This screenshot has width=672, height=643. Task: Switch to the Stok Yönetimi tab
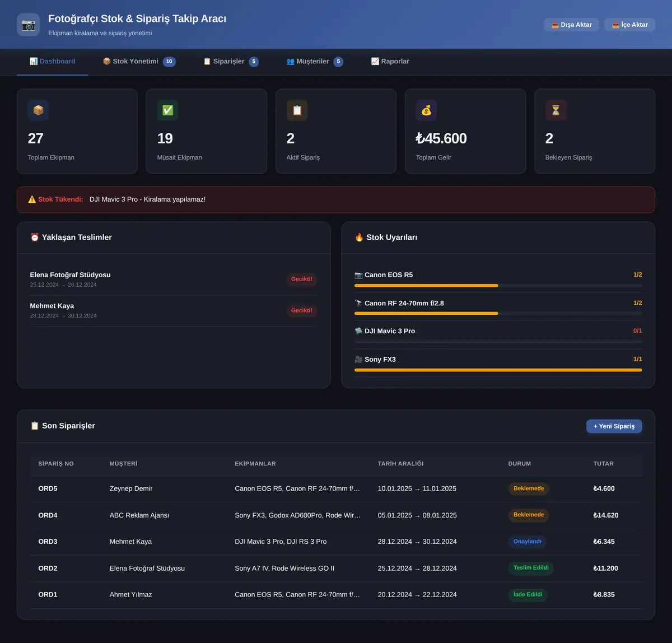pyautogui.click(x=139, y=62)
